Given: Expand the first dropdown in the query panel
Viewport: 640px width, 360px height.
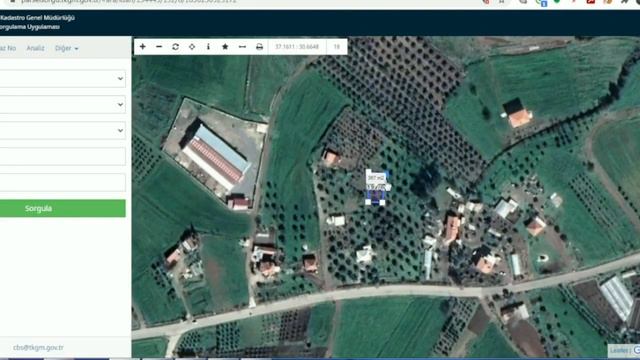Looking at the screenshot, I should click(62, 78).
